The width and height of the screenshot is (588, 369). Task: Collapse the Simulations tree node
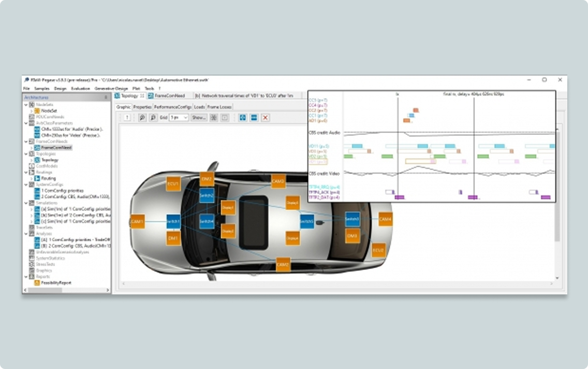(x=26, y=203)
